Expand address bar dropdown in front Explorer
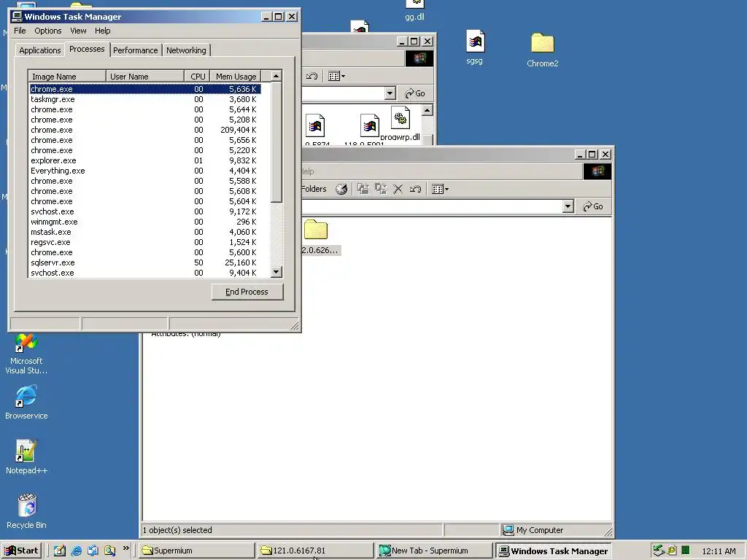The height and width of the screenshot is (560, 747). click(x=568, y=206)
